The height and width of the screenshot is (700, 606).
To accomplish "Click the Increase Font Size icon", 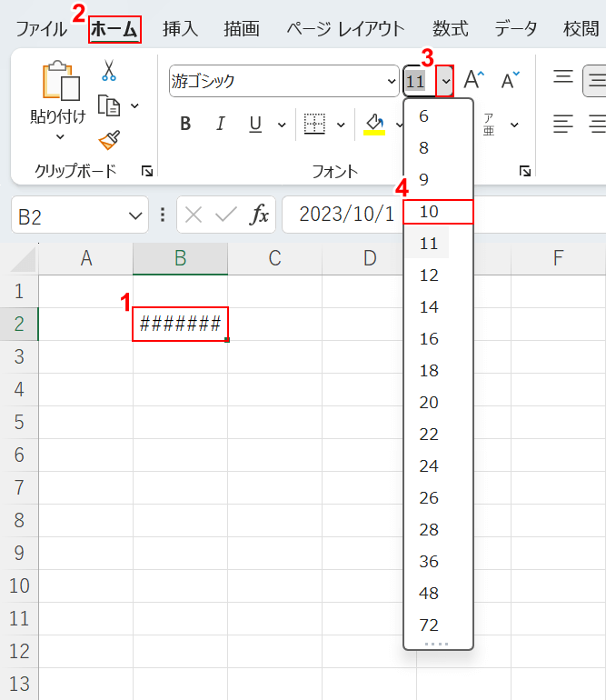I will click(474, 81).
